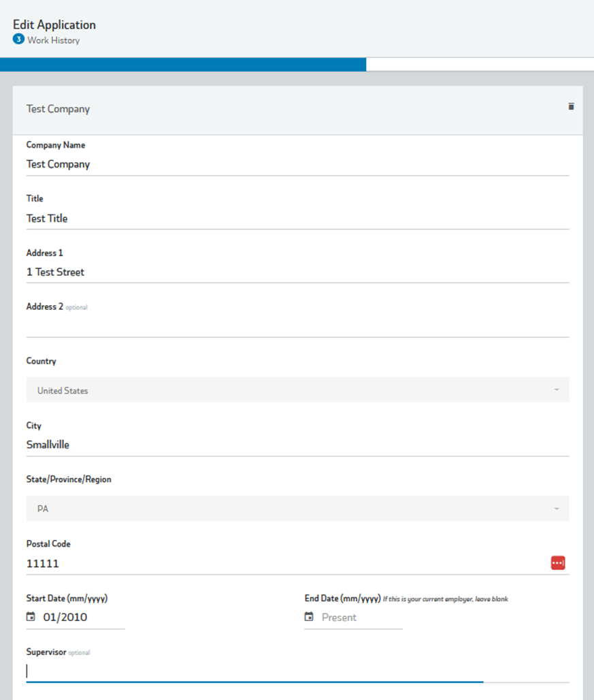Click the blue application progress bar
Image resolution: width=594 pixels, height=700 pixels.
[x=182, y=65]
